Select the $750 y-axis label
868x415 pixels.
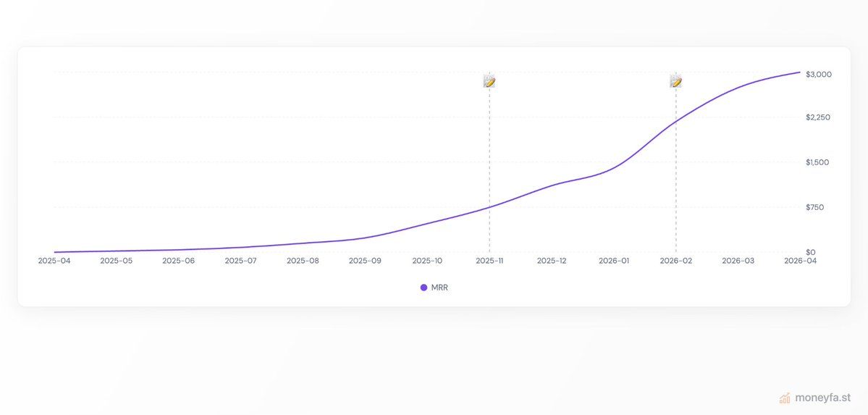tap(814, 207)
